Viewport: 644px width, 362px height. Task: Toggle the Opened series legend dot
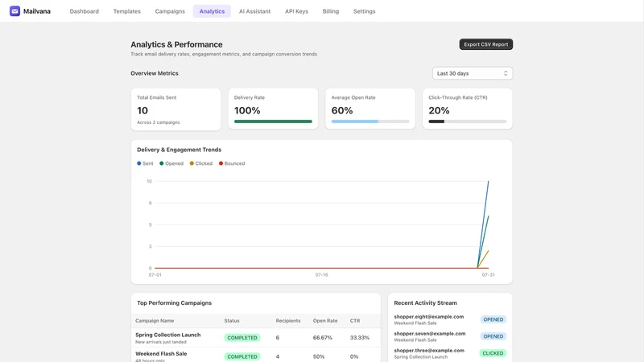162,163
